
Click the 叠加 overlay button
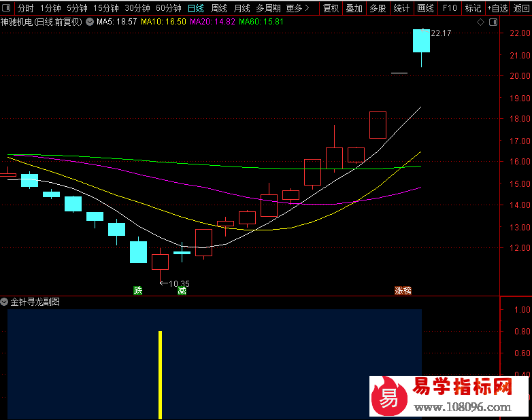[354, 8]
